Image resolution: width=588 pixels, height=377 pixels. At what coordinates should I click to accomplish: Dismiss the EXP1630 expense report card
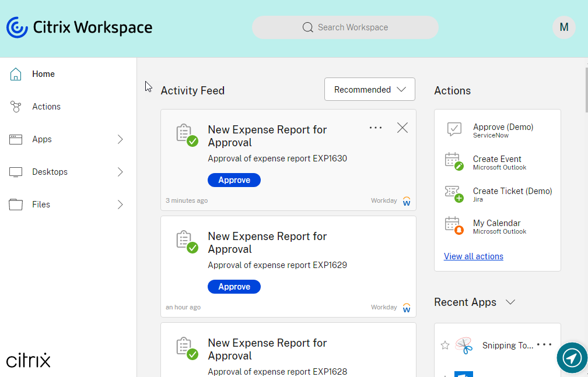point(402,128)
